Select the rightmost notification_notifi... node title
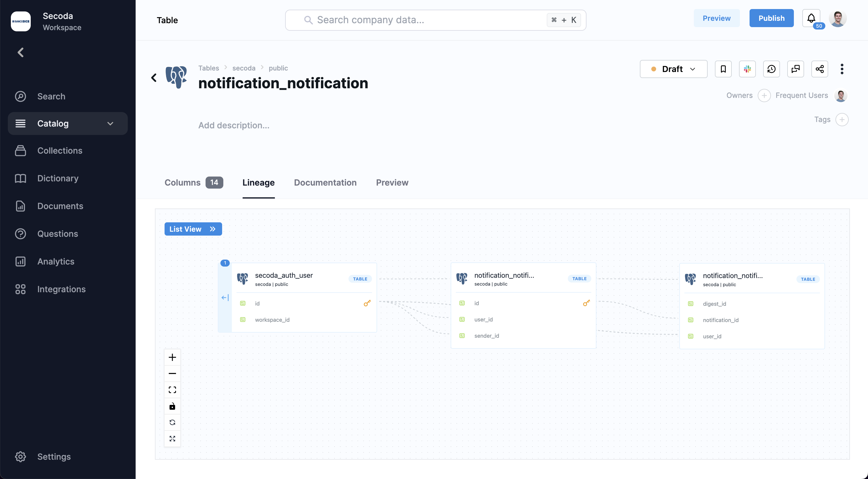The image size is (868, 479). click(x=733, y=276)
